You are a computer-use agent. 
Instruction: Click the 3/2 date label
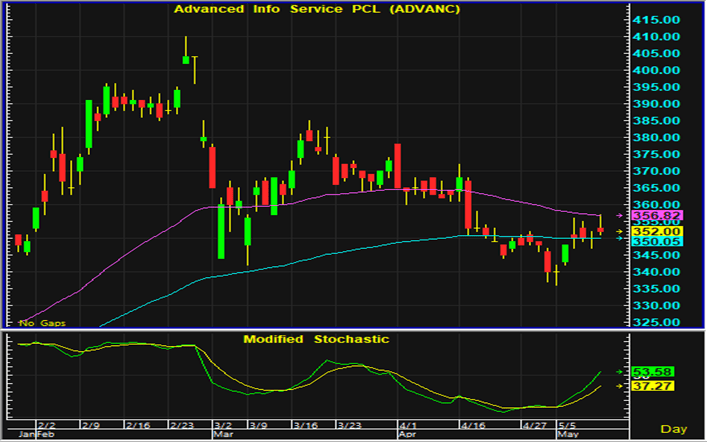pyautogui.click(x=222, y=425)
